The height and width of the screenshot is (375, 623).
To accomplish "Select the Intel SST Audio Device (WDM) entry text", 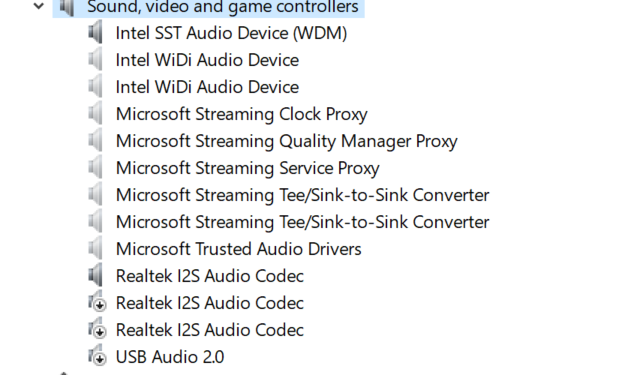I will click(231, 33).
